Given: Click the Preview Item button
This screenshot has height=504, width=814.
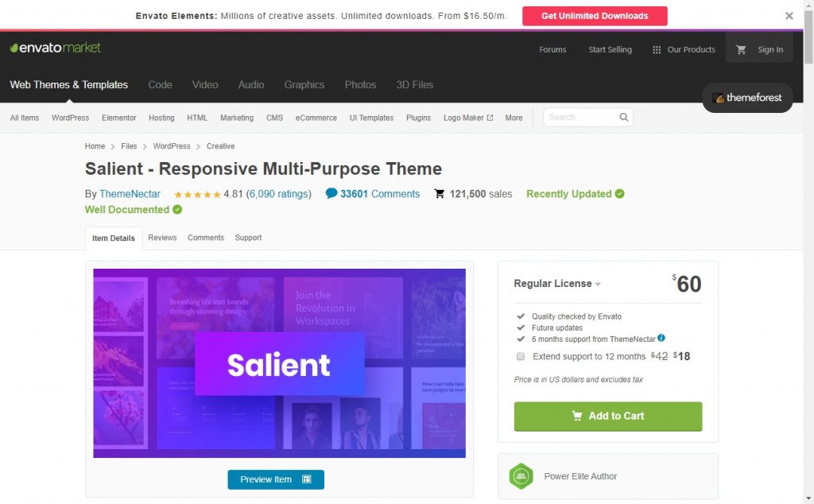Looking at the screenshot, I should click(x=276, y=479).
